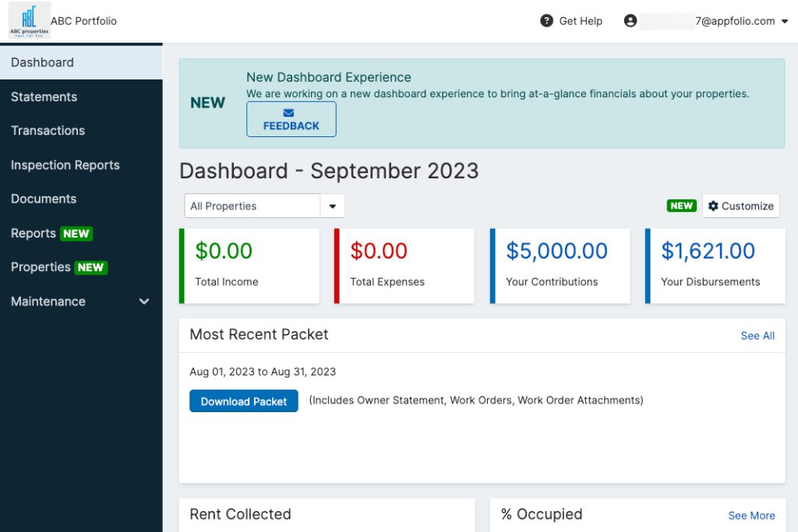Click the Your Contributions card
Image resolution: width=798 pixels, height=532 pixels.
pyautogui.click(x=560, y=266)
